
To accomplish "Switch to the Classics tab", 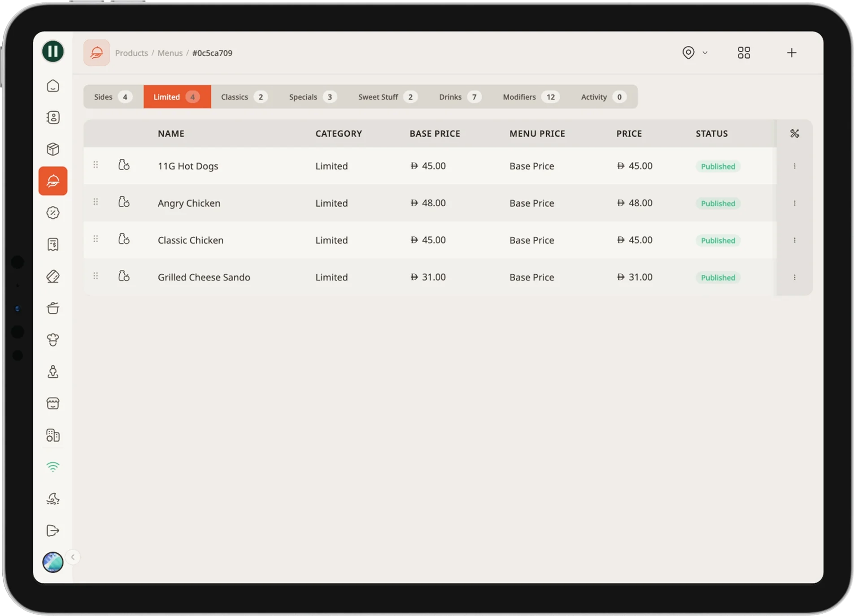I will pyautogui.click(x=244, y=97).
